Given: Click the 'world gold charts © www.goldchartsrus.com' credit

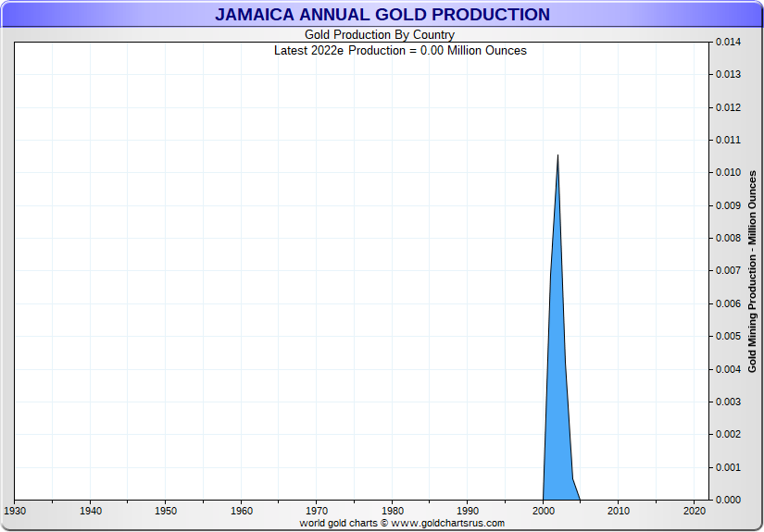Looking at the screenshot, I should 402,524.
